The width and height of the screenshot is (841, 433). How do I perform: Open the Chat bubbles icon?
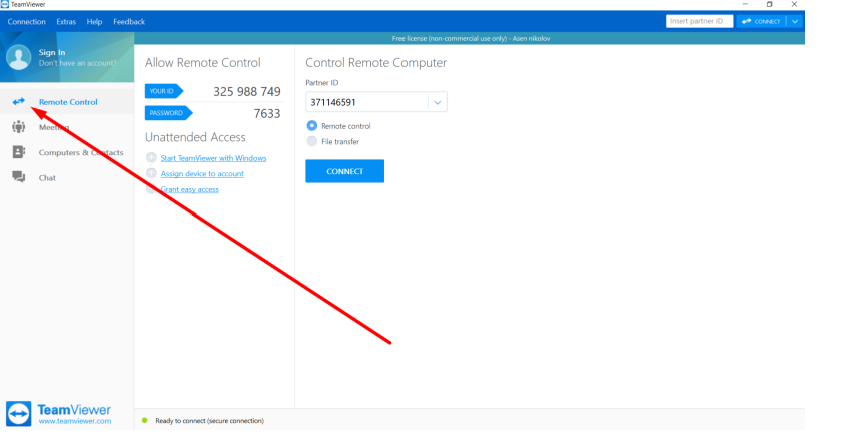pos(19,177)
